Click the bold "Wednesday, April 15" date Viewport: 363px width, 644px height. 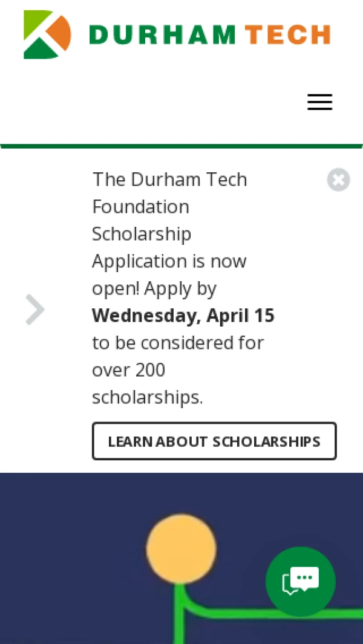point(183,316)
